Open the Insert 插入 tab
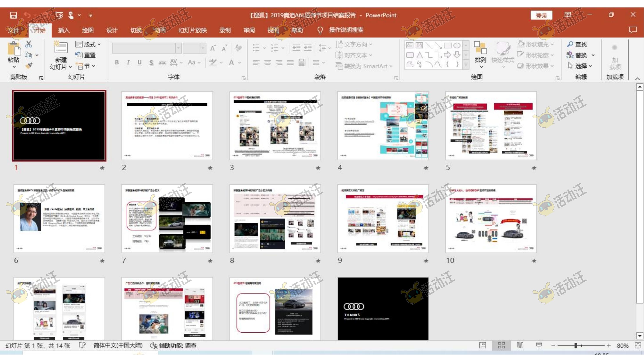This screenshot has height=362, width=644. (64, 30)
